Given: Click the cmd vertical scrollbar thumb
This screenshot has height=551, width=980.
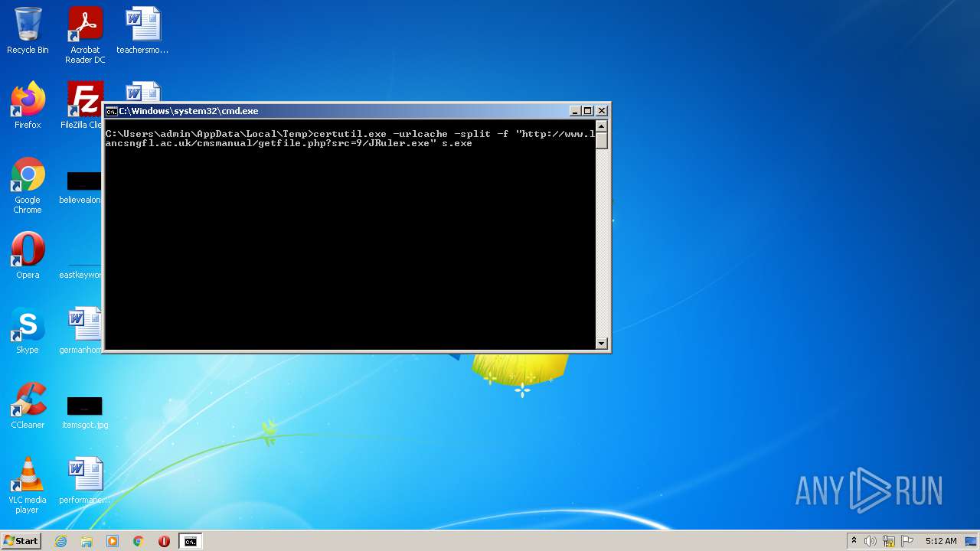Looking at the screenshot, I should coord(602,140).
